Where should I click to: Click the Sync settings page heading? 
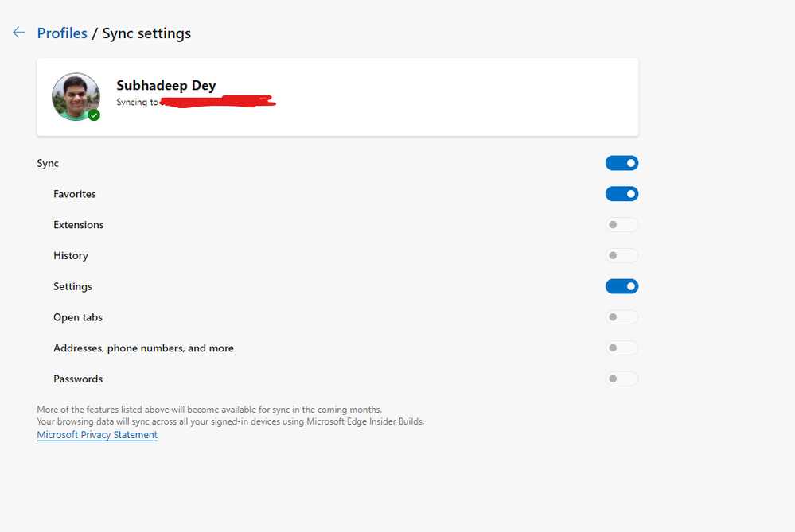tap(146, 33)
